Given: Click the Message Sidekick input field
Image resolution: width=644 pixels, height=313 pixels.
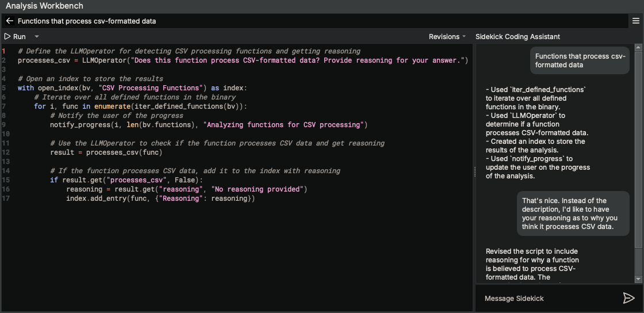Looking at the screenshot, I should pos(550,298).
